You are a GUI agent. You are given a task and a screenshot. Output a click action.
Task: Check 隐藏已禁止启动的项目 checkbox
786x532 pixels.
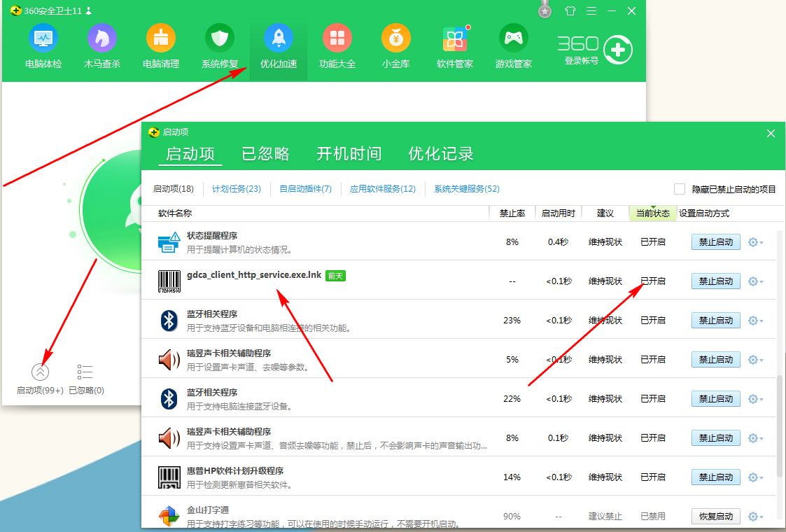pos(680,189)
